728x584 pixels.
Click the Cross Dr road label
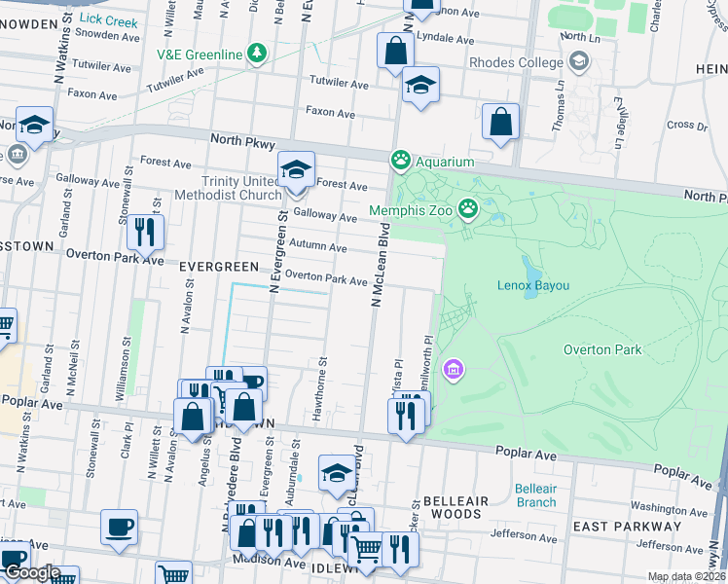coord(687,125)
